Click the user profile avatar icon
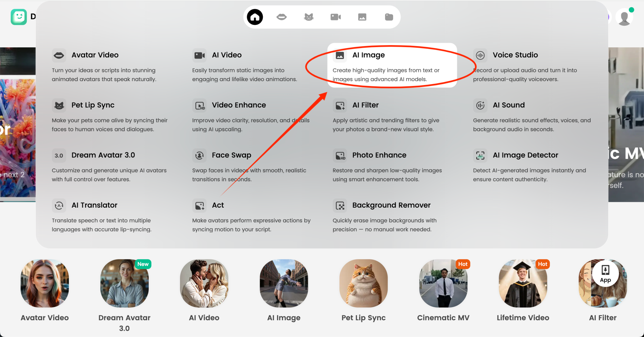The image size is (644, 337). 624,18
